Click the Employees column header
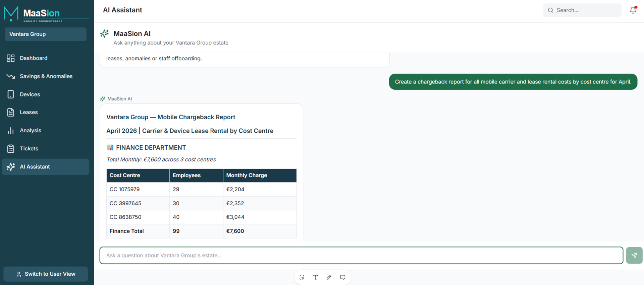The height and width of the screenshot is (285, 644). (196, 175)
